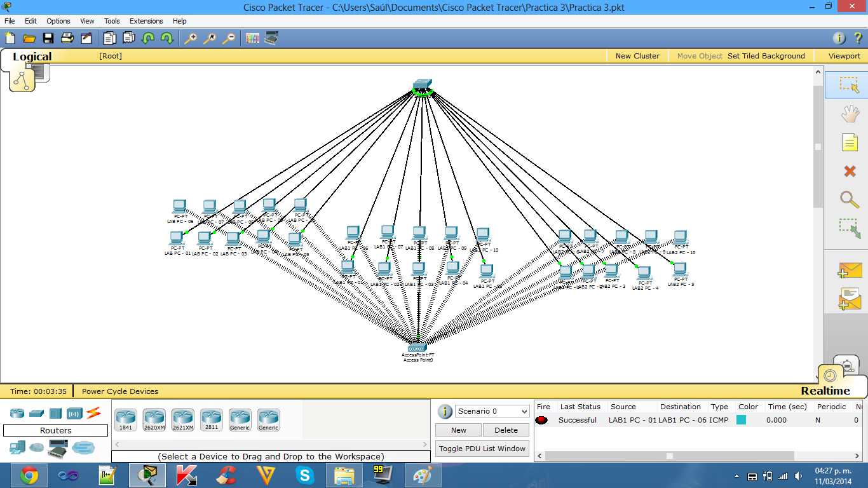
Task: Click the PDU list horizontal scrollbar
Action: pyautogui.click(x=670, y=456)
